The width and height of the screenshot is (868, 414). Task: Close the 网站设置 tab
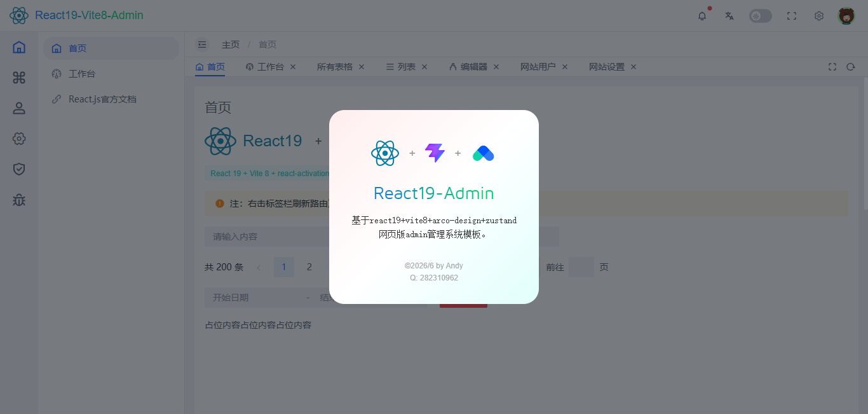(x=634, y=67)
